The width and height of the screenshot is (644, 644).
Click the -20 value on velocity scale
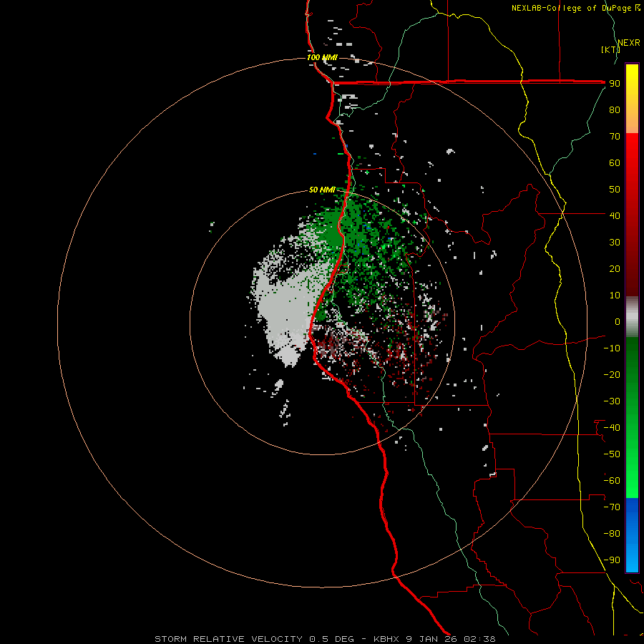point(612,374)
